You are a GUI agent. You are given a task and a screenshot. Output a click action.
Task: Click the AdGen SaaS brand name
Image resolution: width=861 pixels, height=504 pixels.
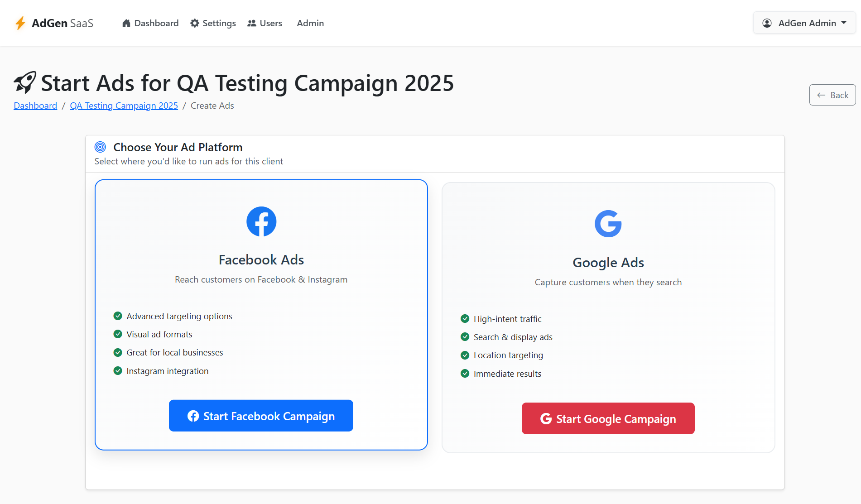click(x=63, y=23)
